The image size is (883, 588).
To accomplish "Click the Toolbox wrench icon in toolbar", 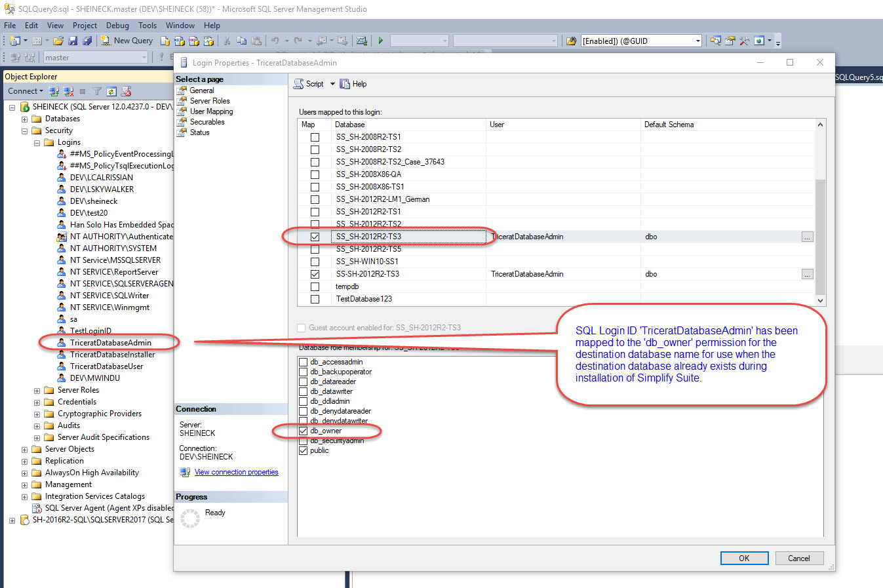I will (x=744, y=41).
